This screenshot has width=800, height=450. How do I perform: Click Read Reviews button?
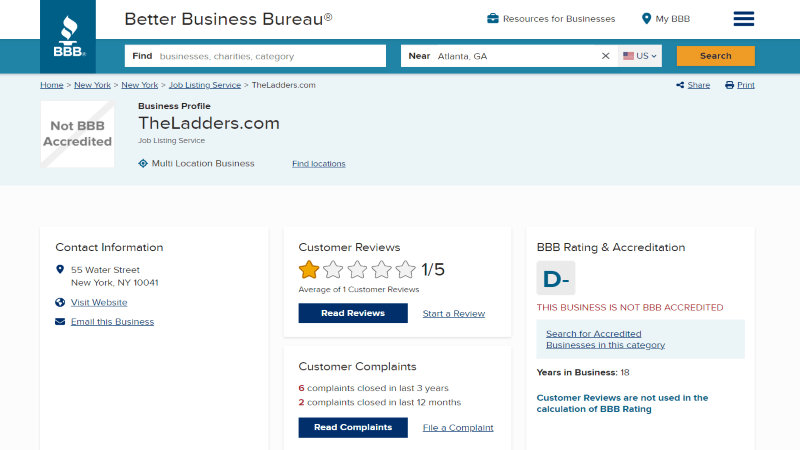(x=353, y=313)
